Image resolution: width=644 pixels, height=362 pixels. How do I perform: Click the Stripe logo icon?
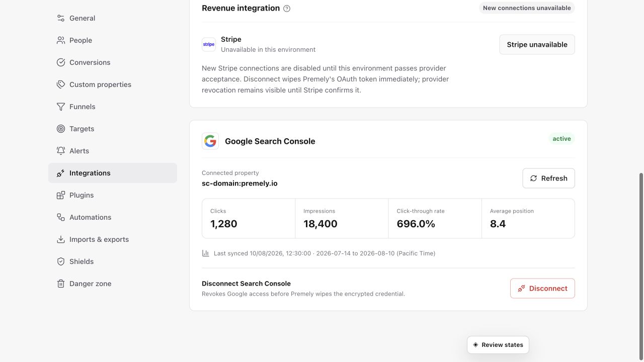pyautogui.click(x=209, y=44)
